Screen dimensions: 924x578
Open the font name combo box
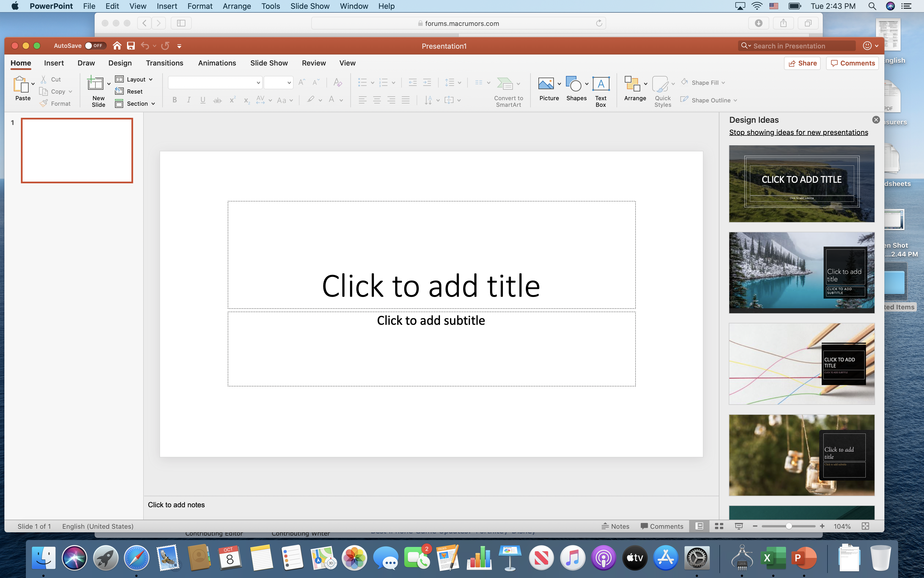tap(215, 83)
